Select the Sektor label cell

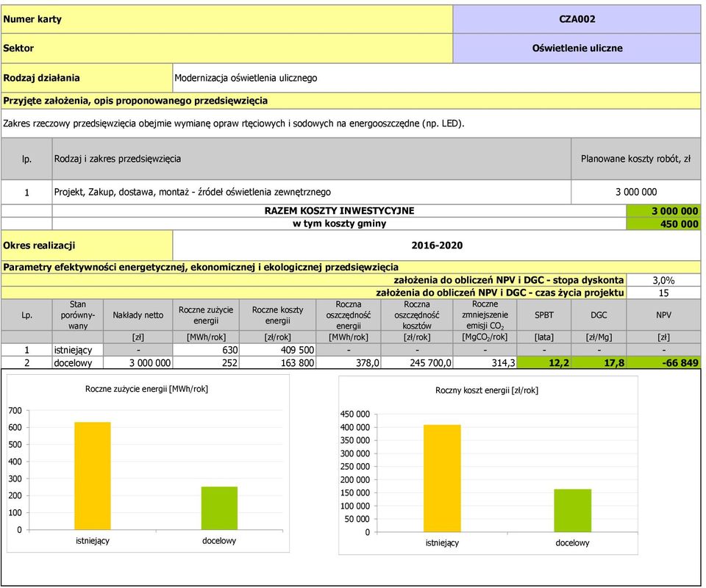pyautogui.click(x=227, y=48)
